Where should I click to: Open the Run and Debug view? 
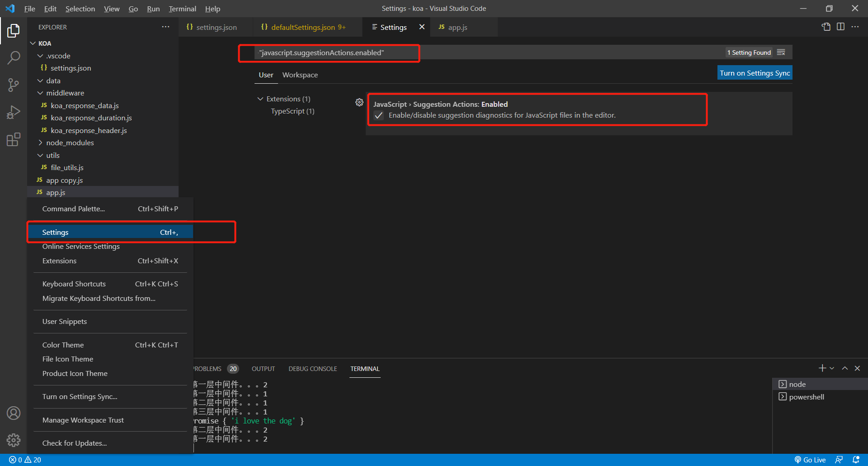pos(14,112)
